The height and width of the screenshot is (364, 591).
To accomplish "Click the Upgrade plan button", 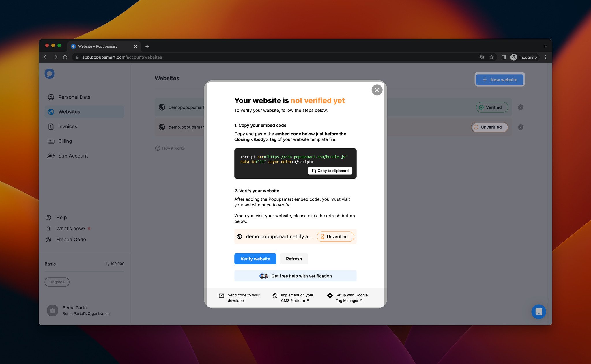I will click(57, 281).
